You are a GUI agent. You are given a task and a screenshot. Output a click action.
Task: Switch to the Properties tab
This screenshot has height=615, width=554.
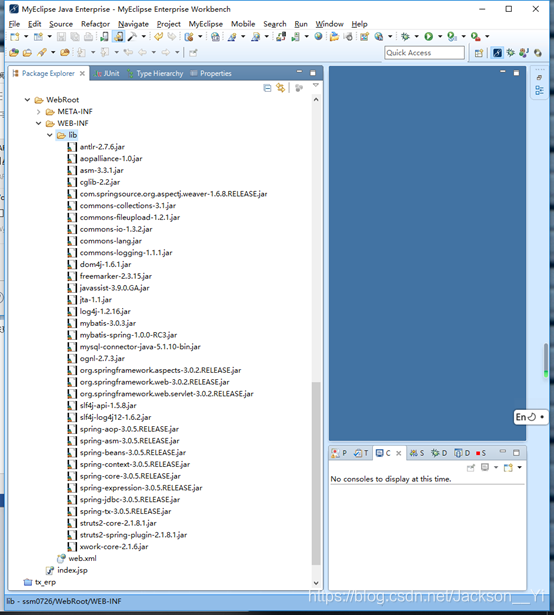point(211,73)
